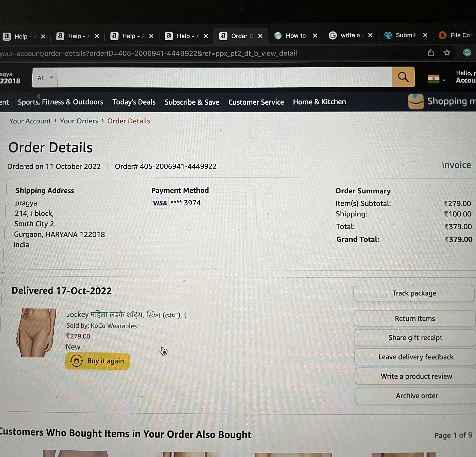Open Customer Service navigation item
Image resolution: width=476 pixels, height=457 pixels.
256,102
